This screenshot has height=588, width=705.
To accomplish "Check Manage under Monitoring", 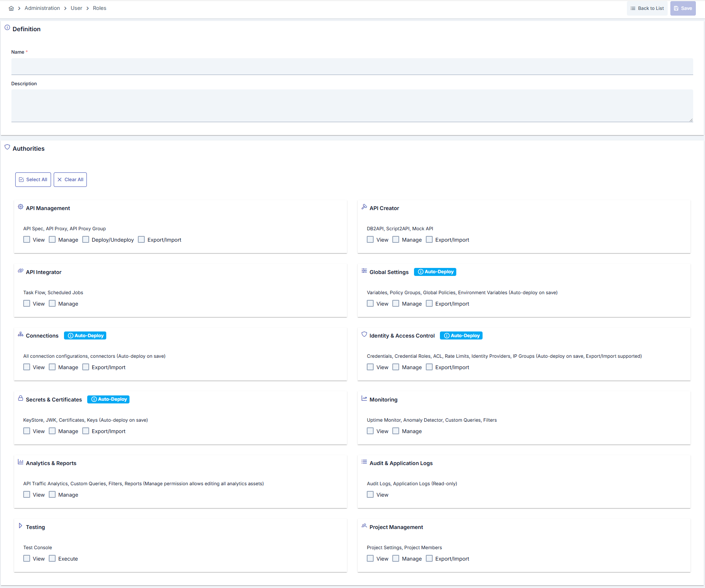I will coord(396,431).
